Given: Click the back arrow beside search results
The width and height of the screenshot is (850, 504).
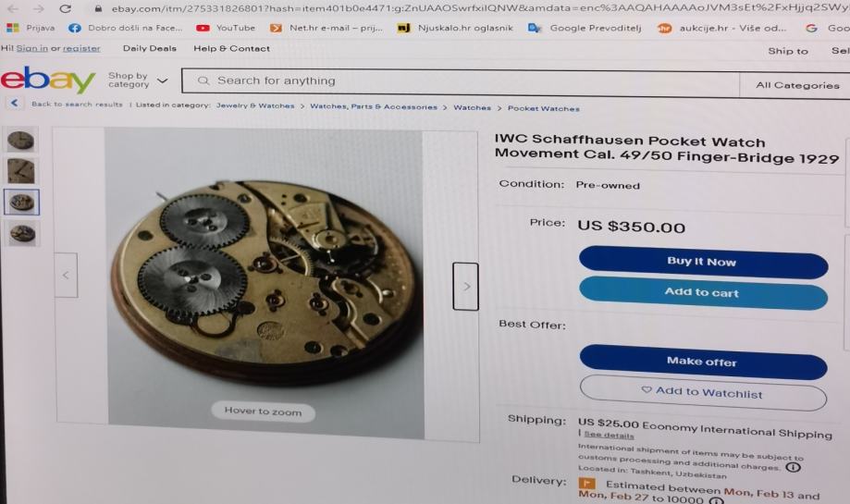Looking at the screenshot, I should click(15, 103).
